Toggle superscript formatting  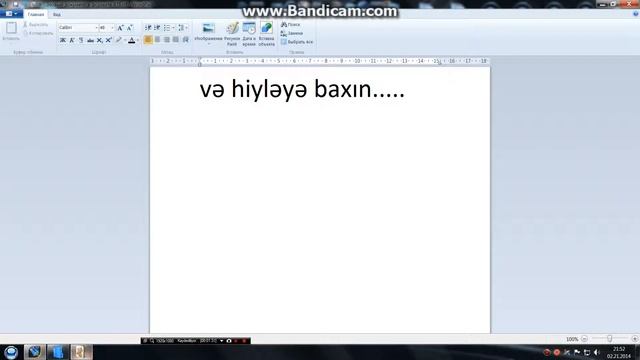(x=109, y=40)
